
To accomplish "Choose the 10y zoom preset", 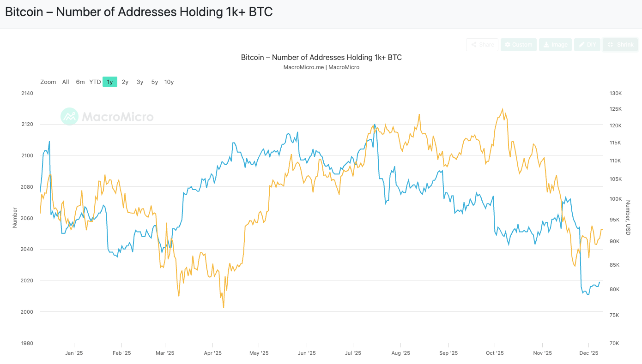I will coord(169,82).
